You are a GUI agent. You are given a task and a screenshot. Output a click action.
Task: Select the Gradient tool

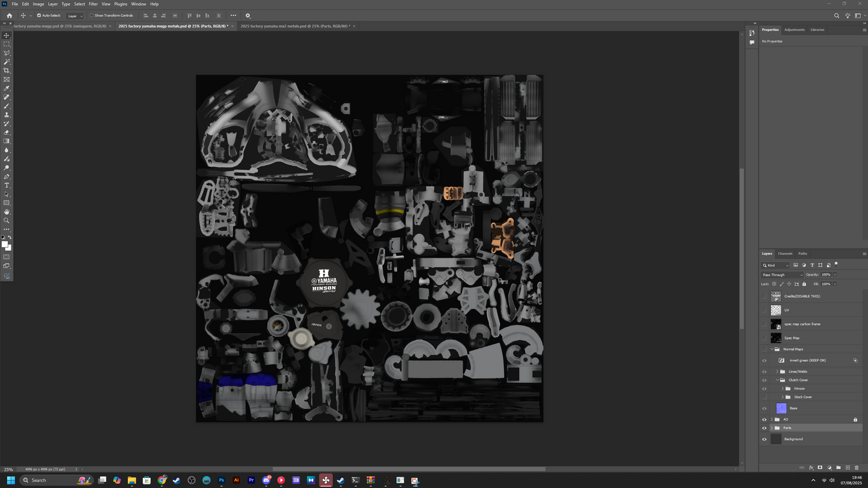point(7,141)
